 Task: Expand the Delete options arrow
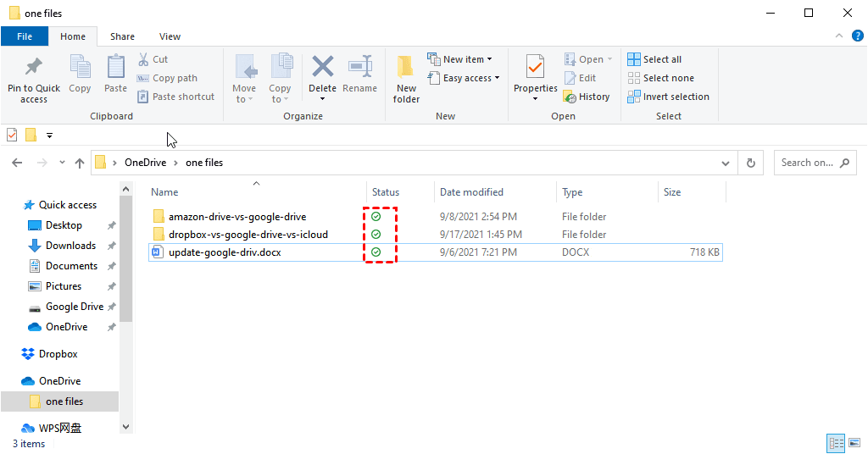(322, 100)
